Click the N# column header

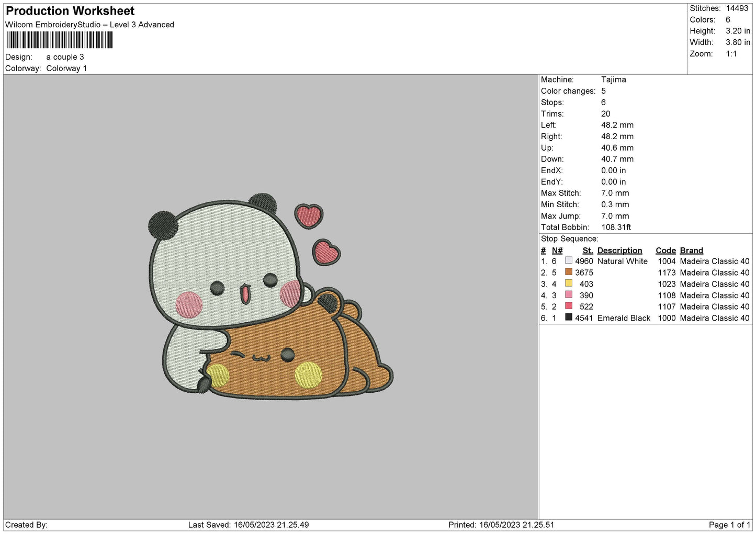[x=557, y=251]
